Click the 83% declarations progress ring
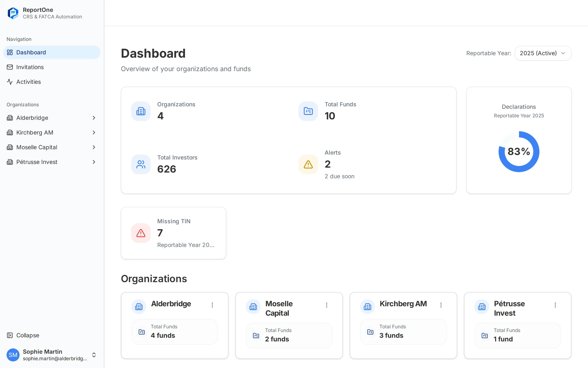The image size is (588, 368). click(x=519, y=152)
